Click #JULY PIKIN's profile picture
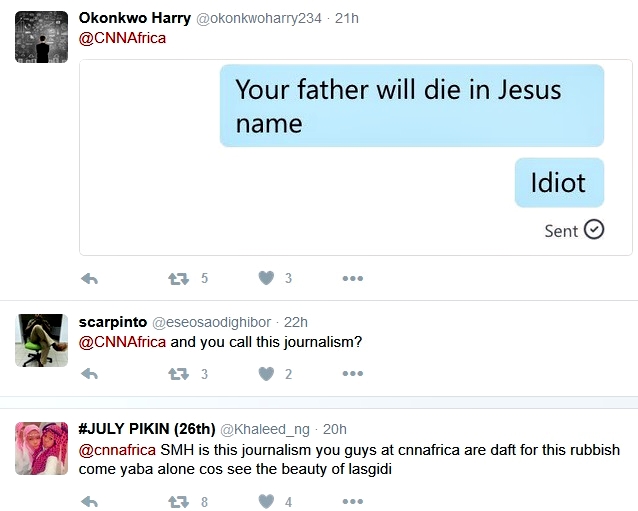Screen dimensions: 638x511 tap(42, 448)
